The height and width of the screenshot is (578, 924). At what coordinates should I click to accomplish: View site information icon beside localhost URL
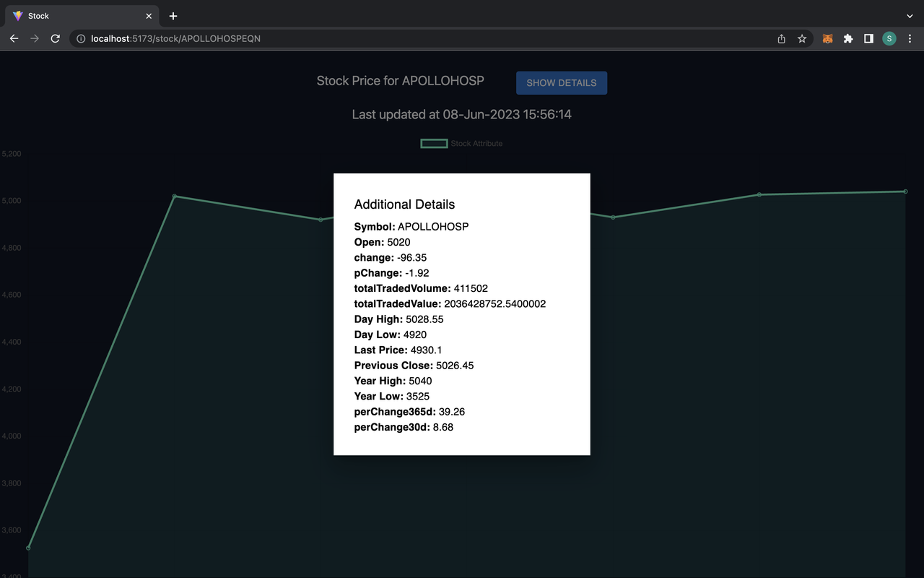[x=81, y=39]
